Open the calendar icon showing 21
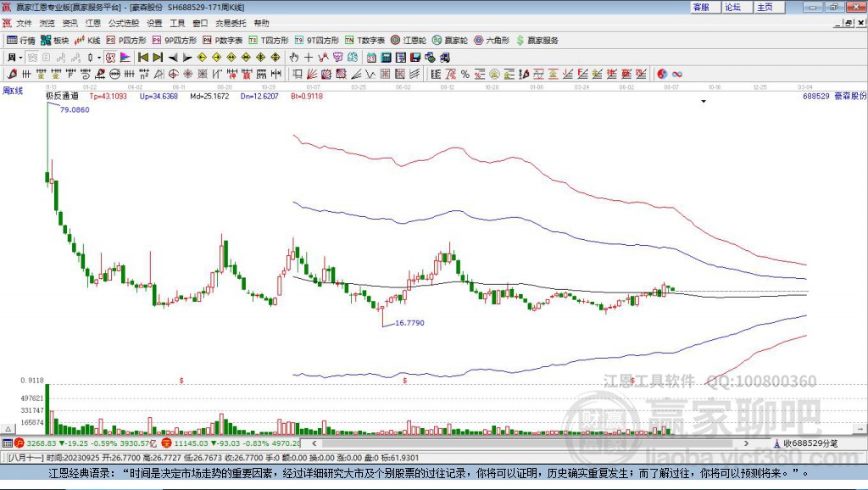868x490 pixels. [x=371, y=57]
